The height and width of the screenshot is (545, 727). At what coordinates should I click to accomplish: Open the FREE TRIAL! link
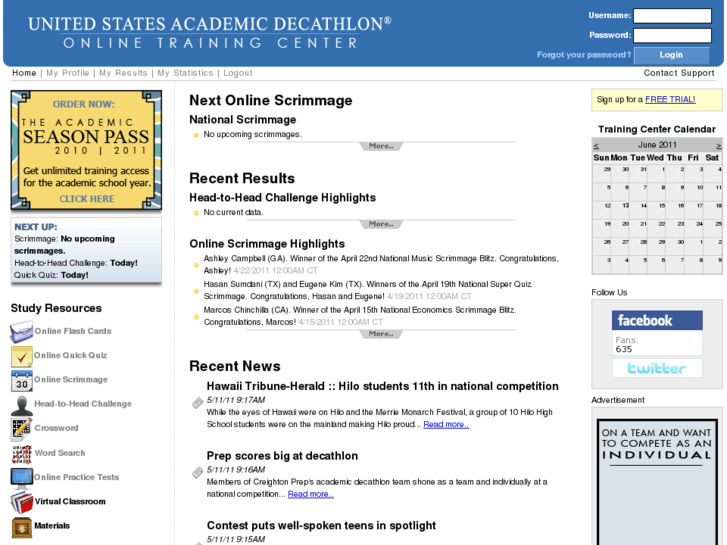(x=670, y=99)
